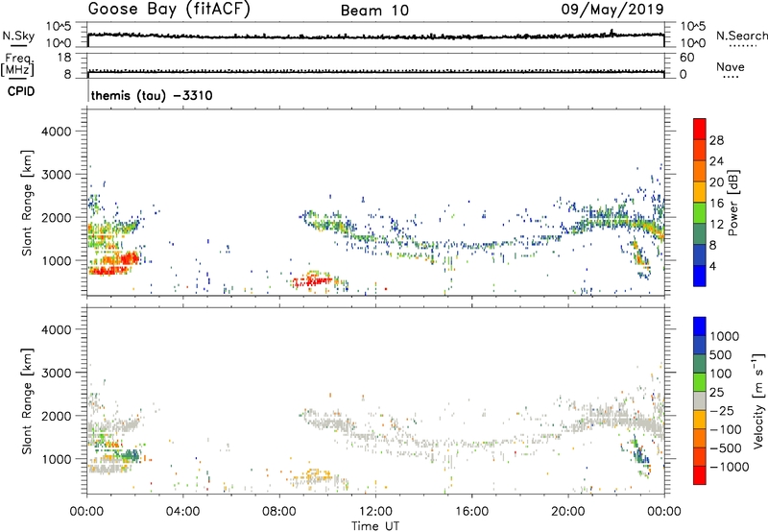
Task: Click the "−100" Velocity colorbar tick label
Action: pyautogui.click(x=726, y=429)
